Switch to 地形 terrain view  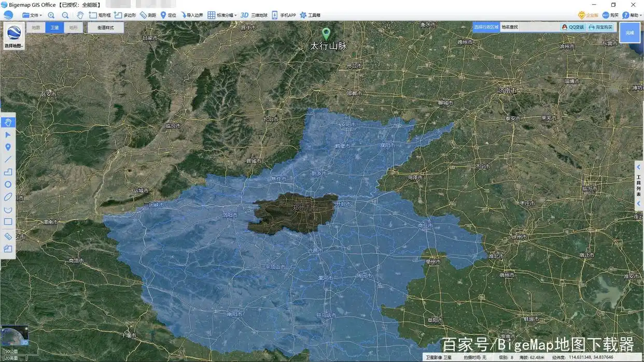[x=73, y=27]
